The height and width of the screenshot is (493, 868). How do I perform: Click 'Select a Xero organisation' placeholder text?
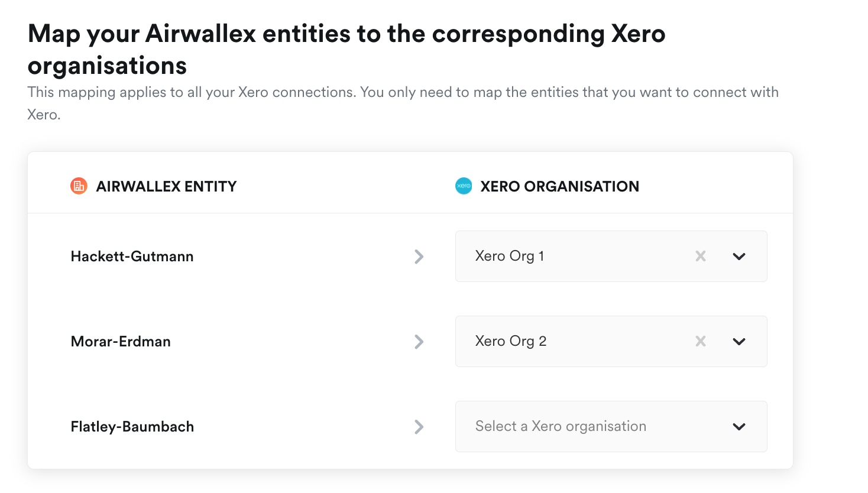(561, 426)
